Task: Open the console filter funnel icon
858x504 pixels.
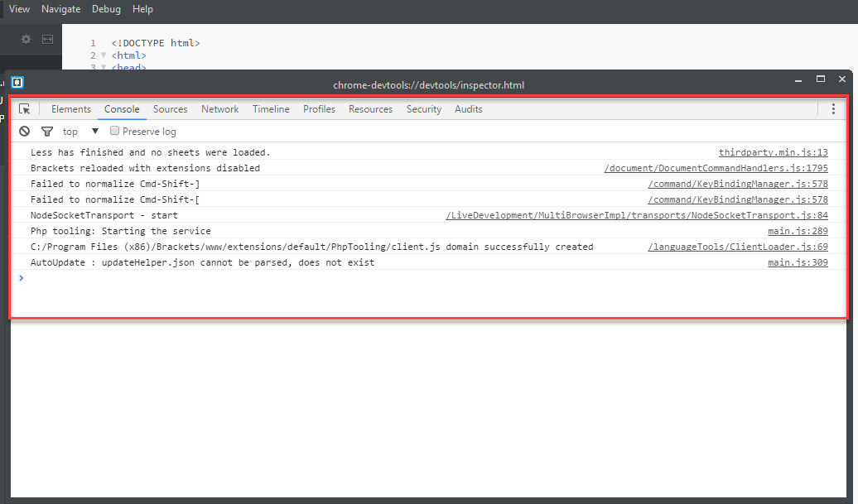Action: tap(46, 131)
